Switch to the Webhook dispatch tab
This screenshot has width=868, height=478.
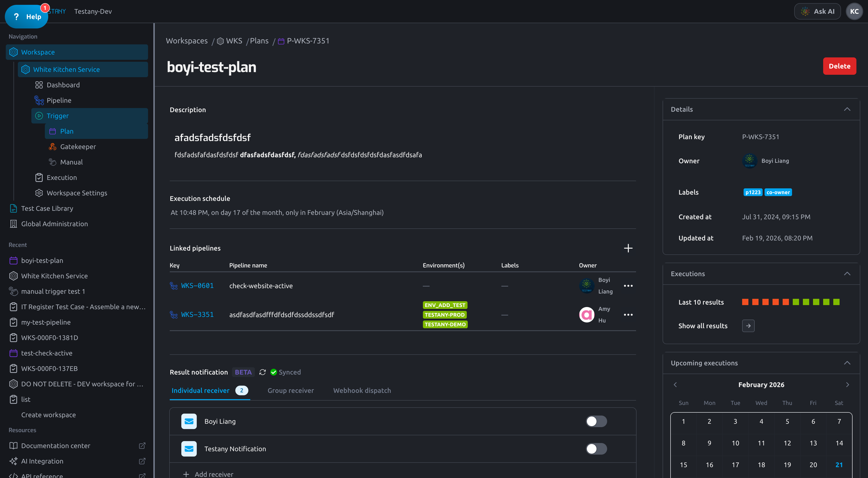click(362, 391)
